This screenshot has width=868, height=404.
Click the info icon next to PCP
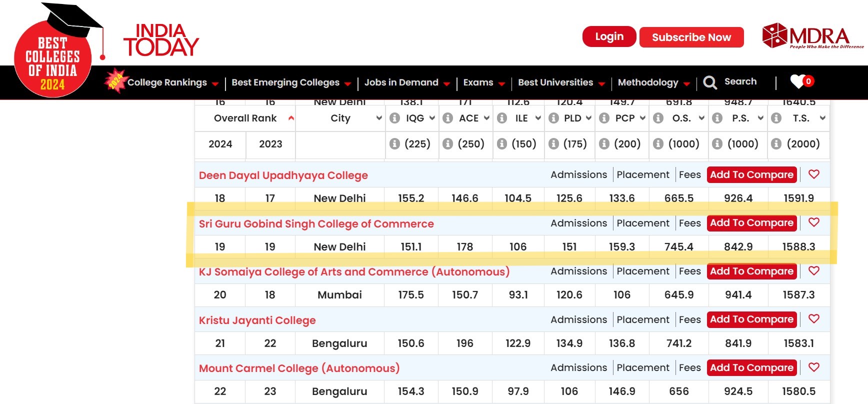point(604,118)
